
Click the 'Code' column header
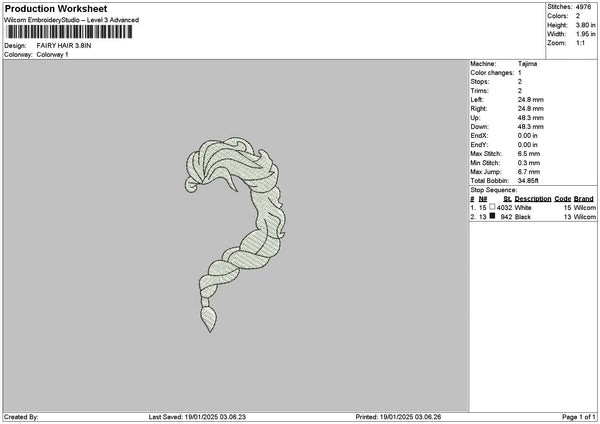tap(562, 199)
